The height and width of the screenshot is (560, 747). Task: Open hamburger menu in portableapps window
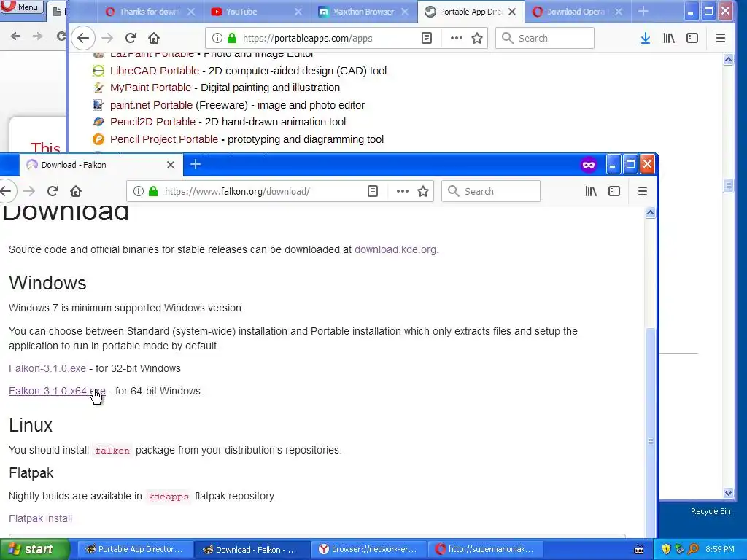coord(720,38)
